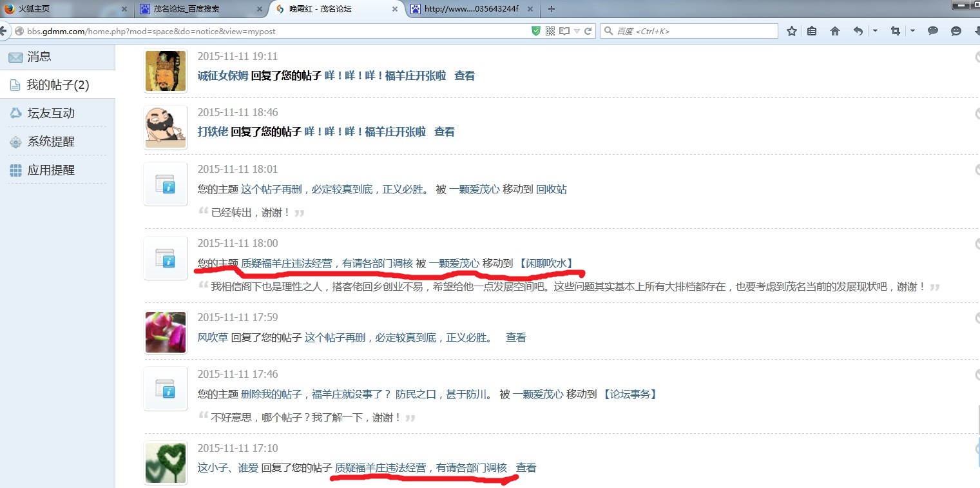Select 坛友互动 in the sidebar
This screenshot has height=488, width=980.
51,113
